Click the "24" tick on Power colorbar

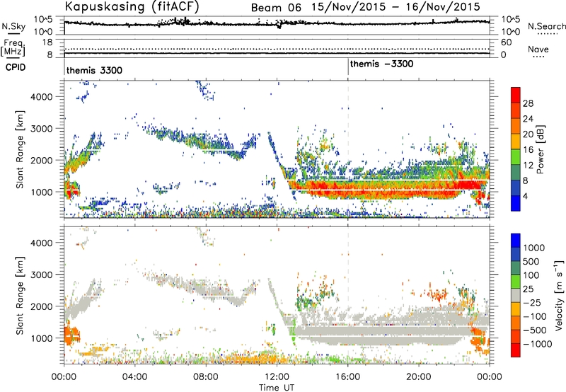(528, 119)
